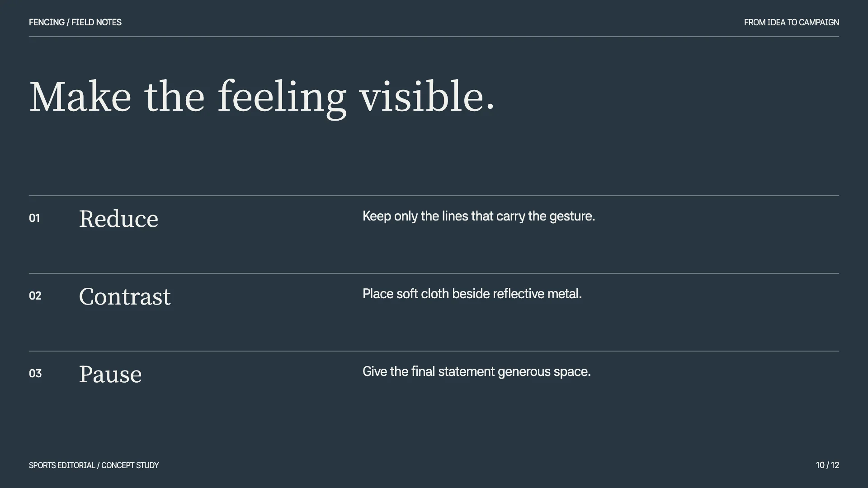Click the divider line above 'Contrast' row
This screenshot has width=868, height=488.
coord(434,273)
